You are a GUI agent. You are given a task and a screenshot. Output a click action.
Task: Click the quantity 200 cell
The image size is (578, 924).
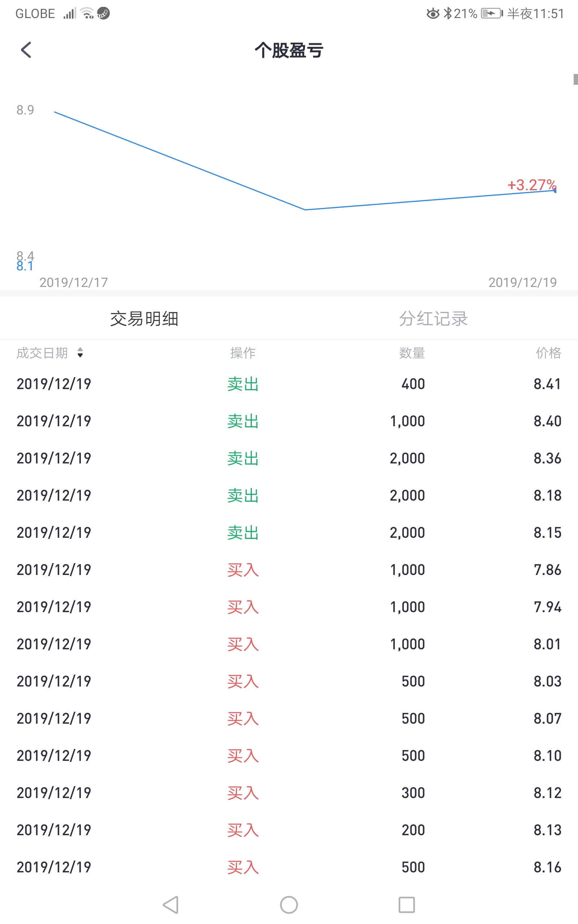[413, 830]
